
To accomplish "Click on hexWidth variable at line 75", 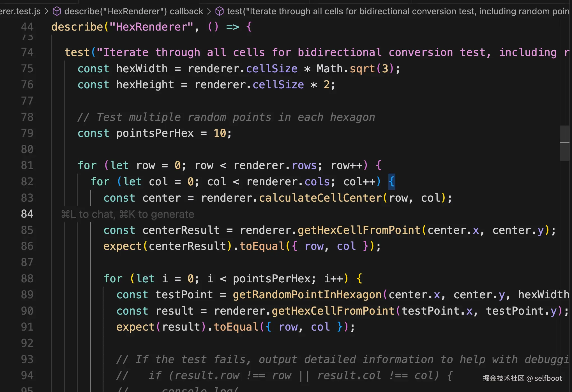I will tap(142, 69).
